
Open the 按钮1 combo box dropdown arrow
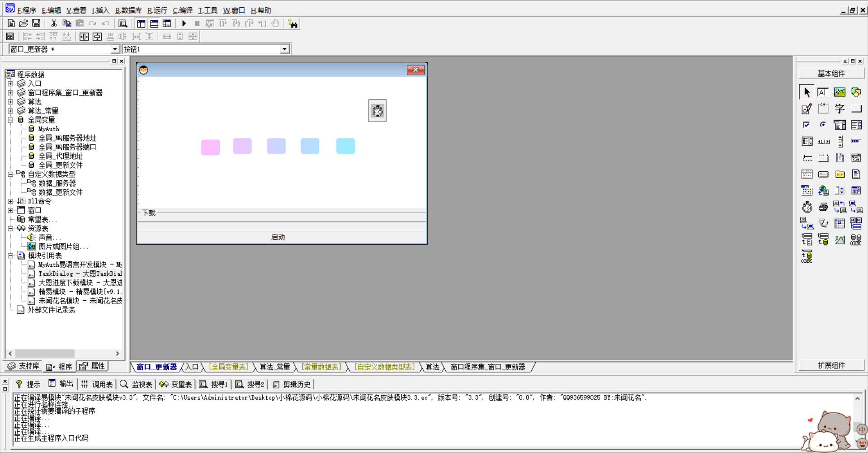point(284,49)
